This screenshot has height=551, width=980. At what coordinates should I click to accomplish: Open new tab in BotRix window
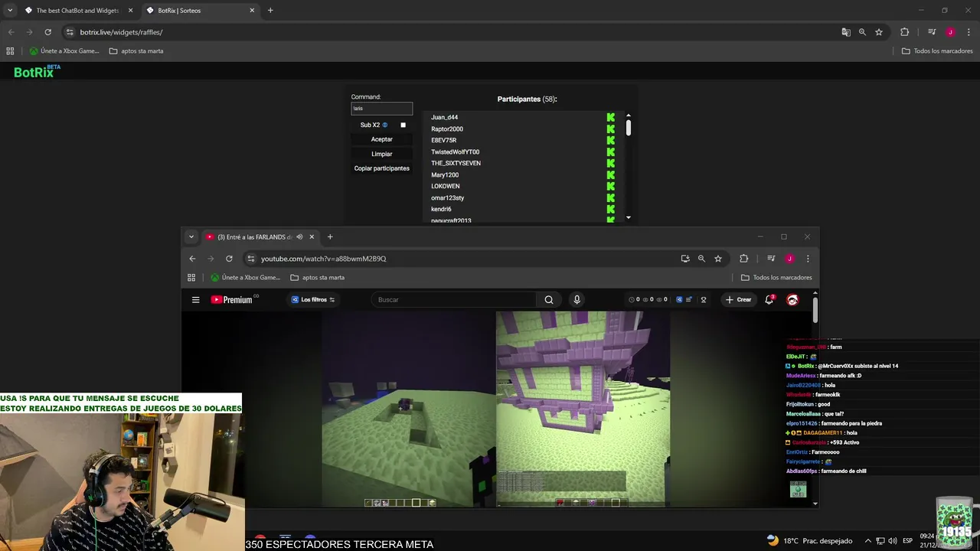pos(270,11)
